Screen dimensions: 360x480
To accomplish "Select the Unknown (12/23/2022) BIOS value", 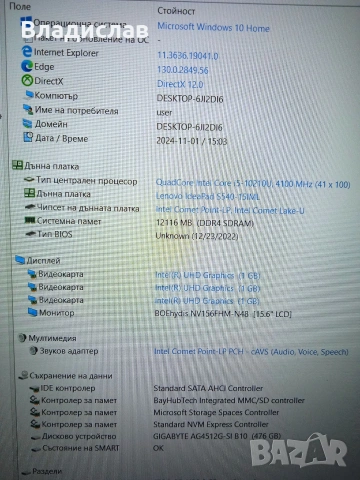I will (197, 236).
